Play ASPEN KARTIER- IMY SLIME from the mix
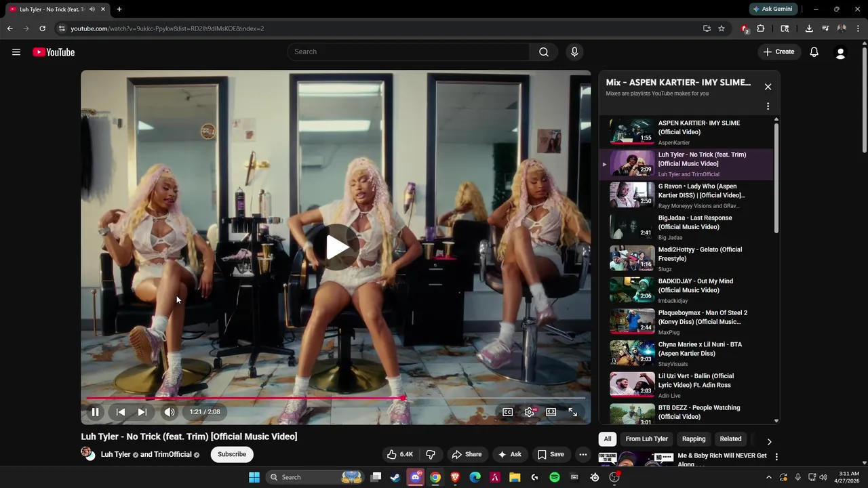Viewport: 868px width, 488px height. [x=686, y=132]
